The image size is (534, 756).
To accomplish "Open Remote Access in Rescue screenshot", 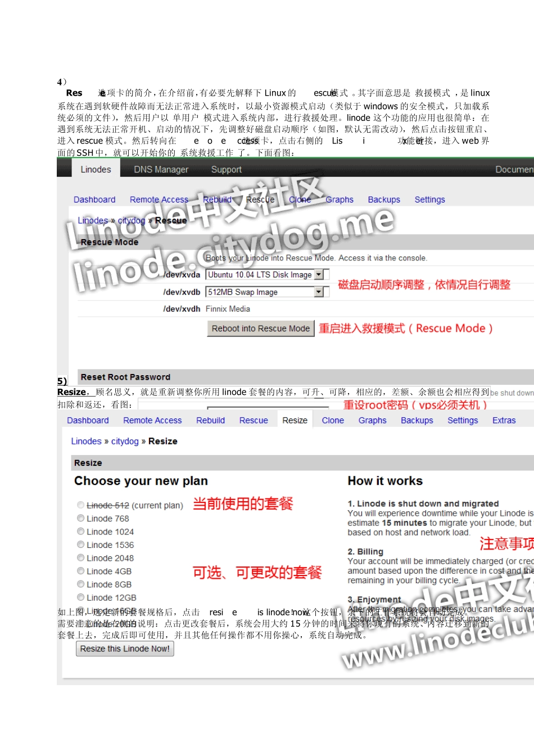I will (159, 200).
